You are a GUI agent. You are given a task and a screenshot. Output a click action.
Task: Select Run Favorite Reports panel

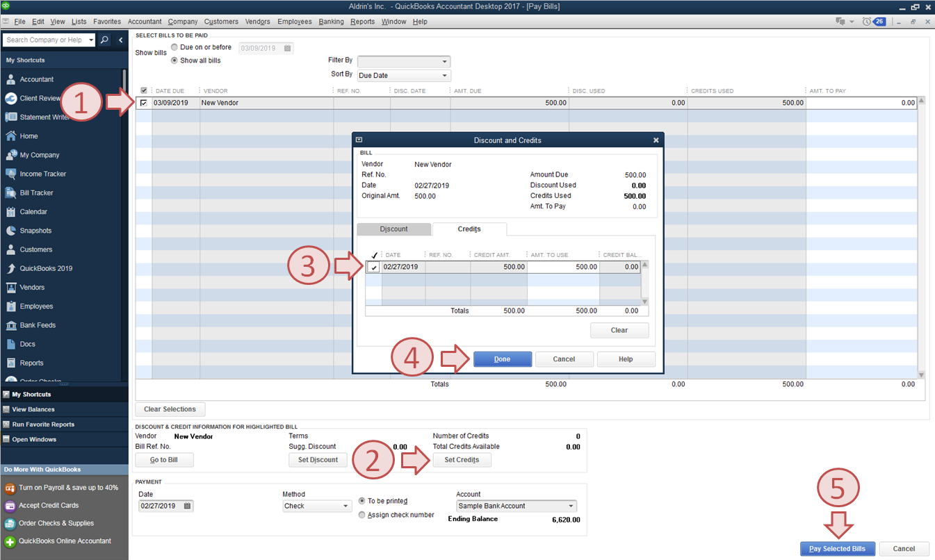pos(64,425)
